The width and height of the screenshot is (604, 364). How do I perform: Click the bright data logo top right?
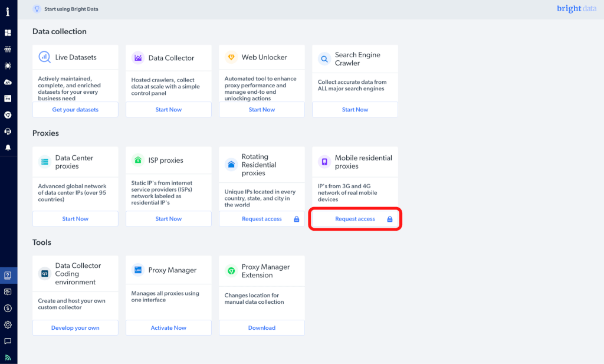click(x=576, y=9)
